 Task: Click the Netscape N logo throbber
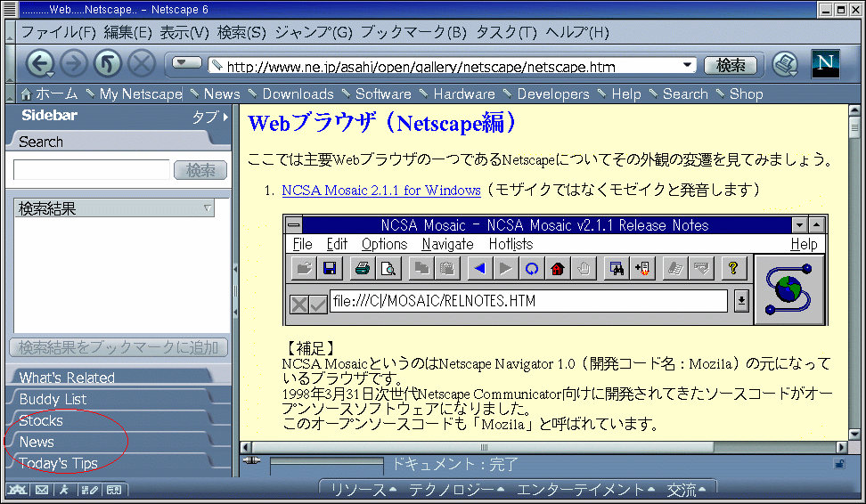[x=825, y=63]
